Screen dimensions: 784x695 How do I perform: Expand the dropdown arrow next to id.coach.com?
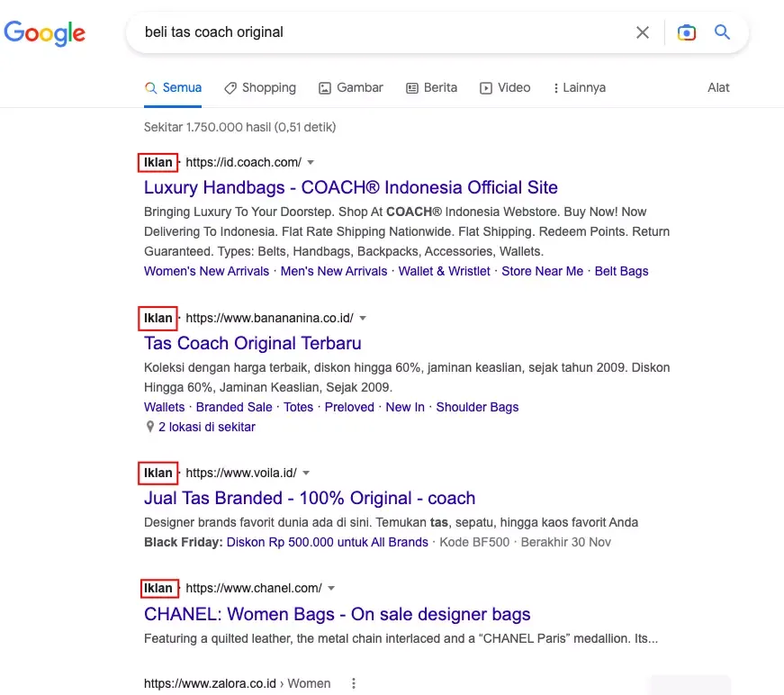click(311, 162)
